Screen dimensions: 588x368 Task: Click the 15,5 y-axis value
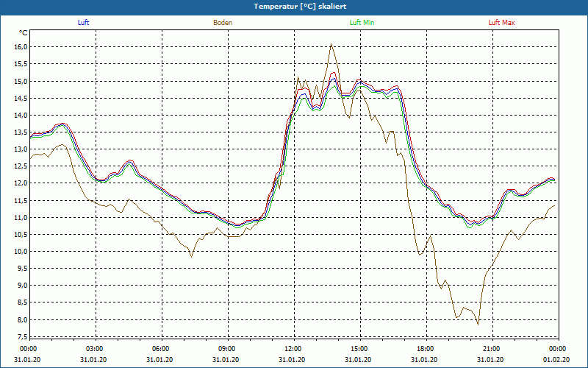point(21,64)
